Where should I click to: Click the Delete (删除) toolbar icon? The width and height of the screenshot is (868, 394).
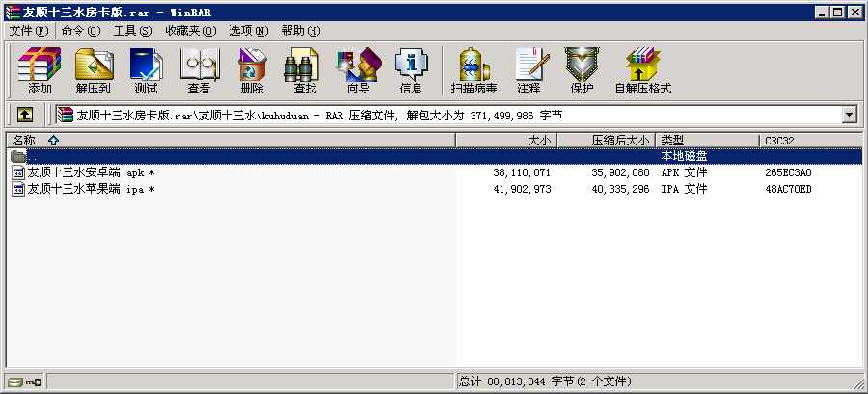252,70
